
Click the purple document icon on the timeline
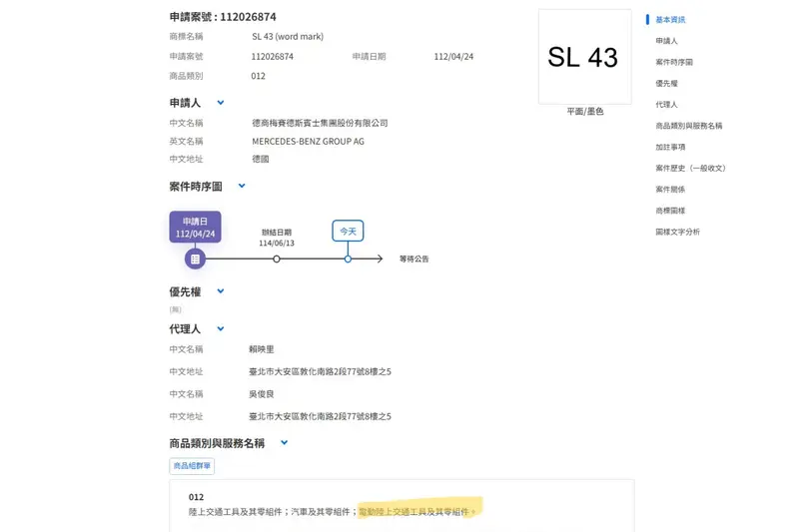click(195, 260)
